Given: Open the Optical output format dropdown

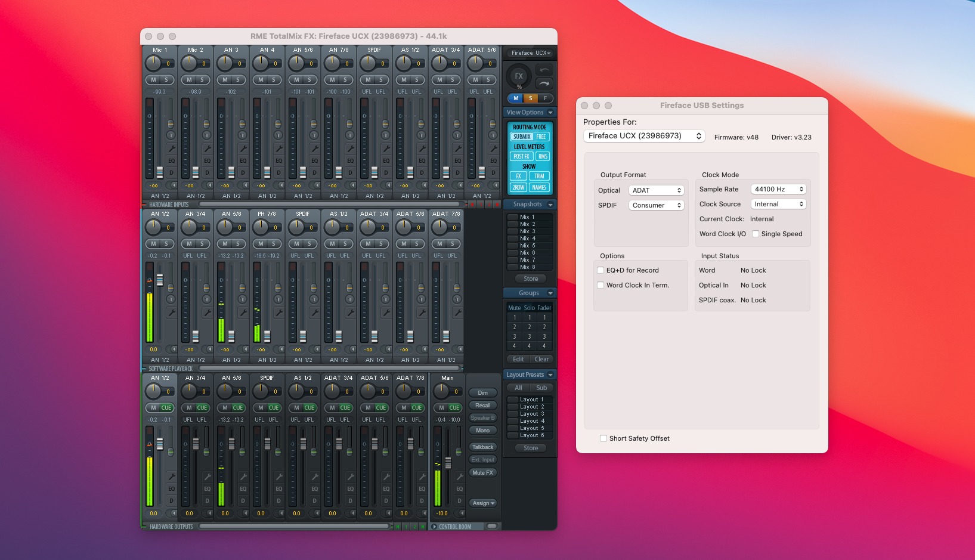Looking at the screenshot, I should pyautogui.click(x=656, y=190).
